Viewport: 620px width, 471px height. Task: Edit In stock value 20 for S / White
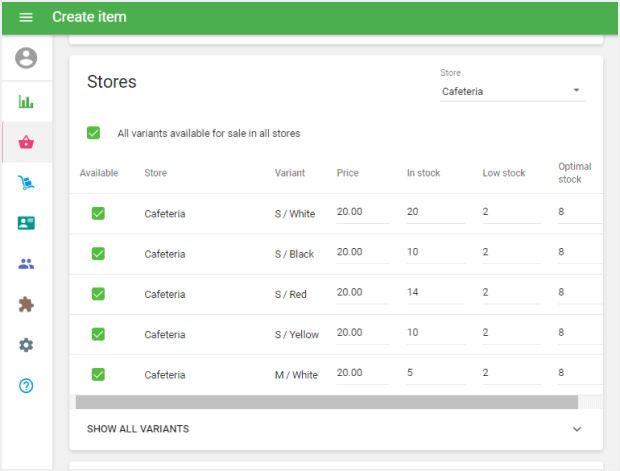click(x=436, y=212)
